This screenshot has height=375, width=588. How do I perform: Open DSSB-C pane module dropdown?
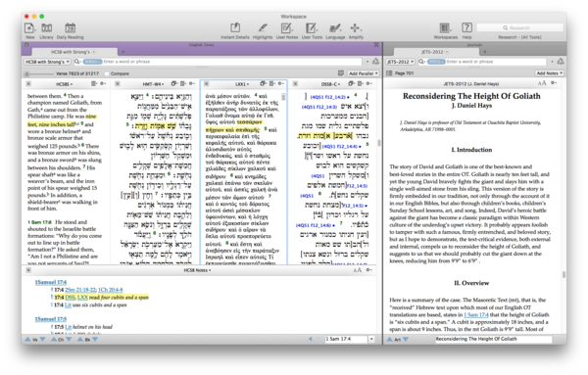tap(331, 84)
